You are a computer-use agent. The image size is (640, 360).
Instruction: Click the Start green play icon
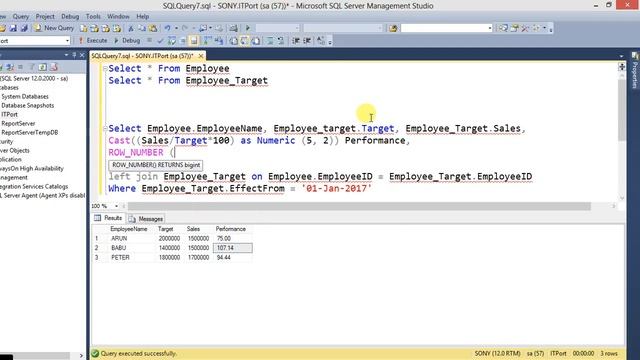(x=247, y=28)
